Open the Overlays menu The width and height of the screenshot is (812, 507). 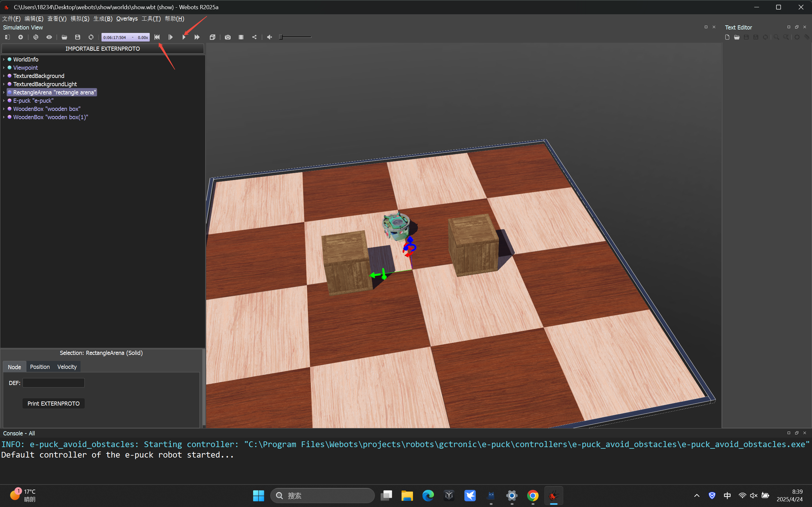(x=127, y=19)
